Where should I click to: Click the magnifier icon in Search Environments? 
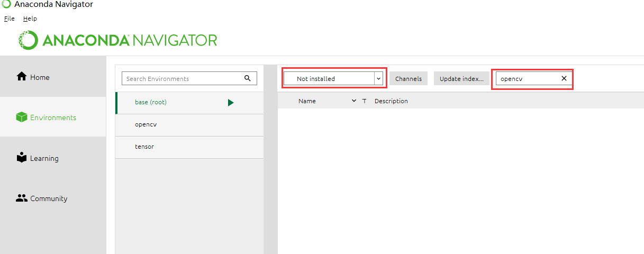click(248, 78)
